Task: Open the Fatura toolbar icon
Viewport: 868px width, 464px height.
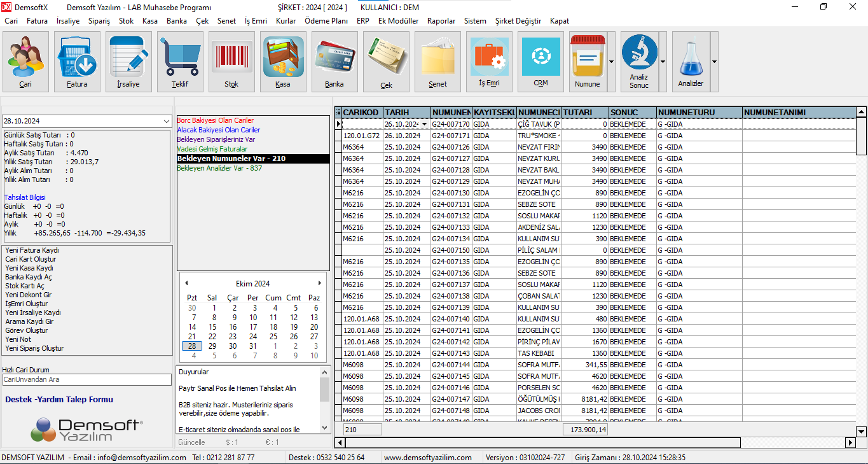Action: pyautogui.click(x=77, y=62)
